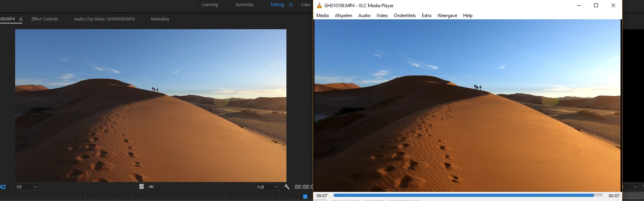Click the VLC total time 00:07 on right
Screen dimensions: 644x201
point(614,196)
